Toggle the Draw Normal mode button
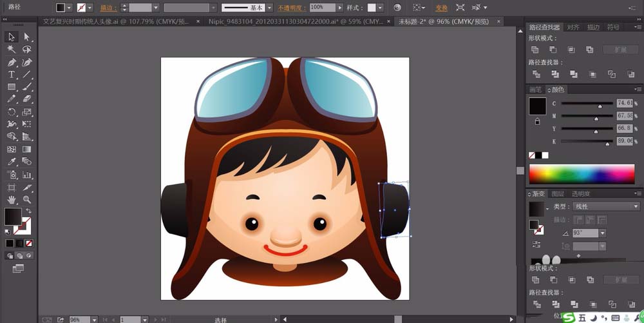The image size is (644, 323). (10, 255)
